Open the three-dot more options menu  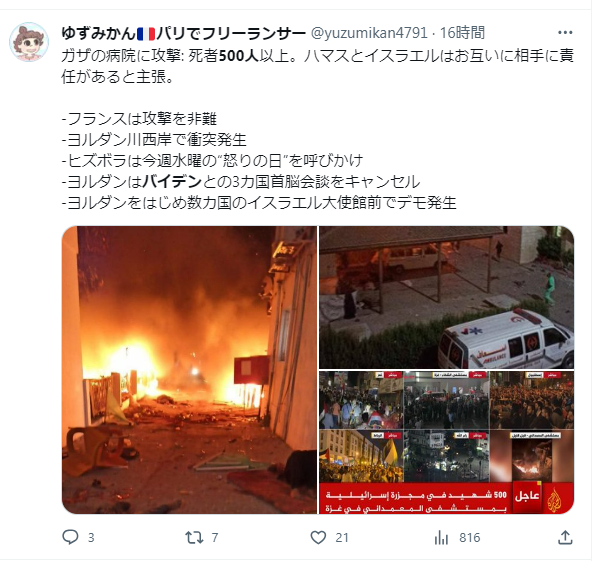(565, 33)
